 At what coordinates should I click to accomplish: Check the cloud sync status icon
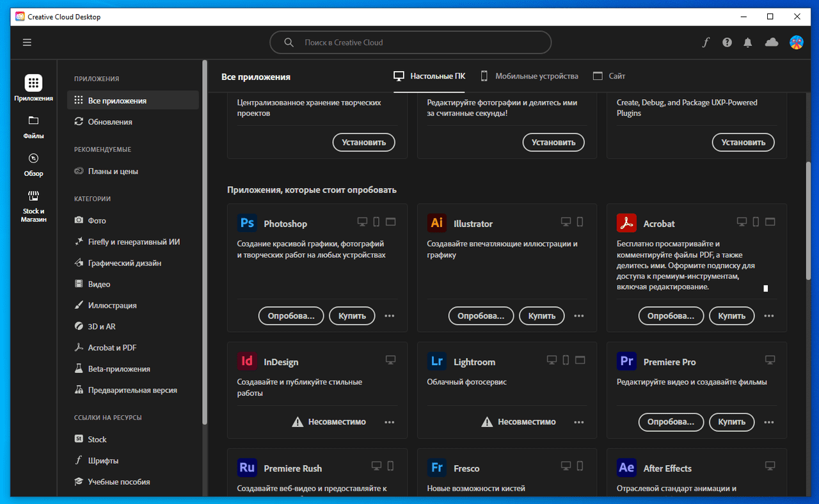772,42
